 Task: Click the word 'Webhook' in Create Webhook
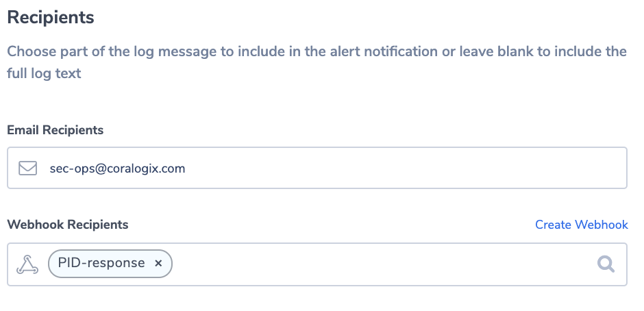point(602,225)
